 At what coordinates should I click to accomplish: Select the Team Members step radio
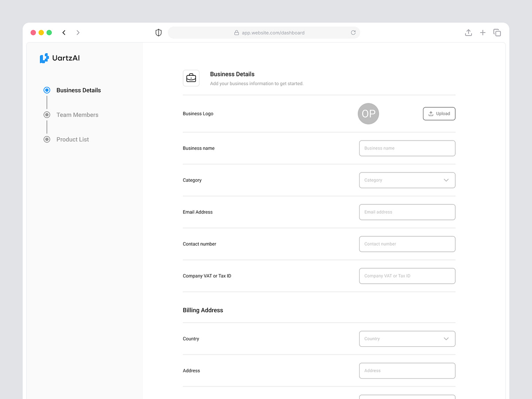coord(47,114)
